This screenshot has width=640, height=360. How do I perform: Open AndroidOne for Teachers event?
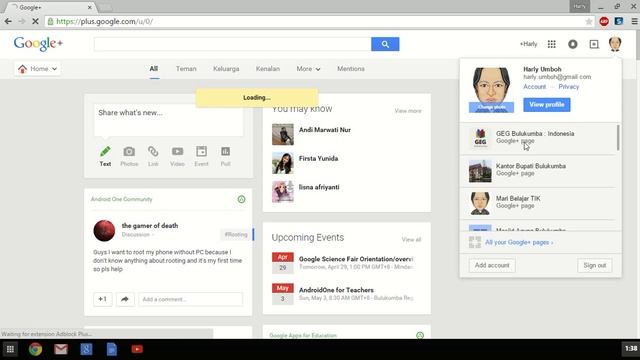[x=336, y=290]
